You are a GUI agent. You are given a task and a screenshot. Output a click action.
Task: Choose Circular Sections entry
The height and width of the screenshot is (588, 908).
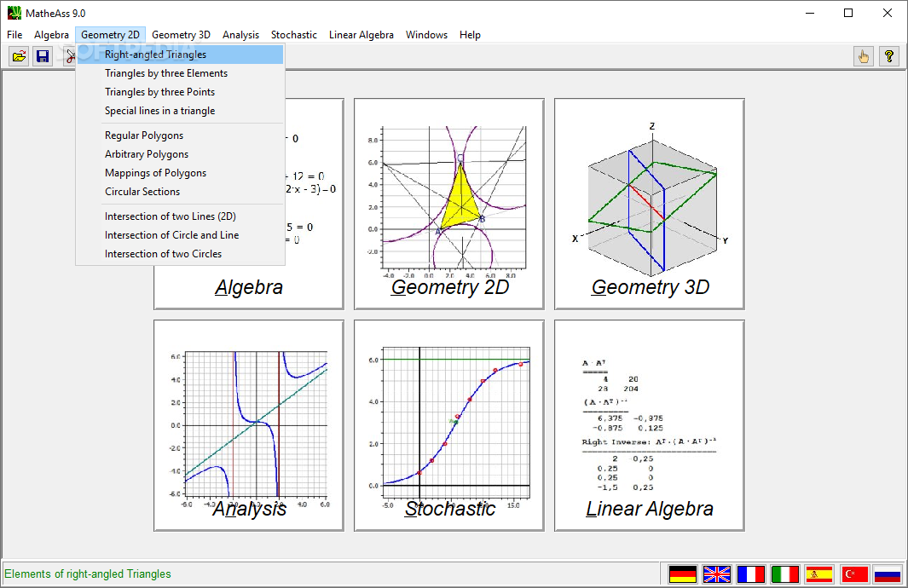tap(180, 192)
